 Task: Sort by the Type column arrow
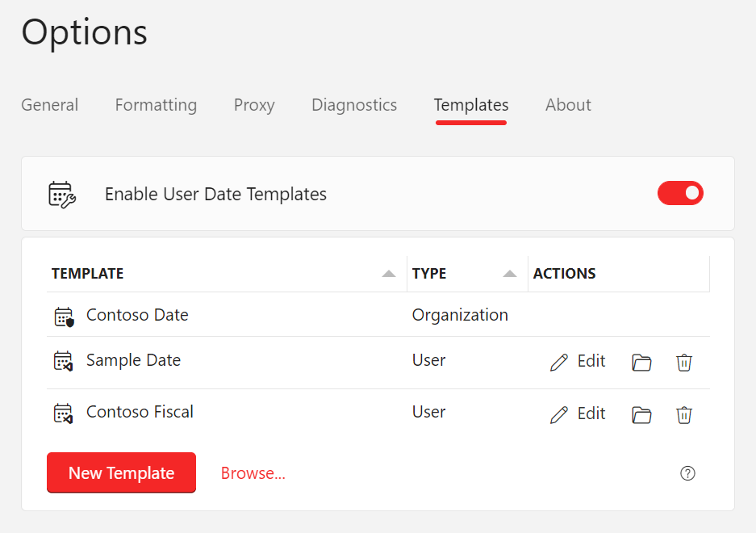click(510, 274)
